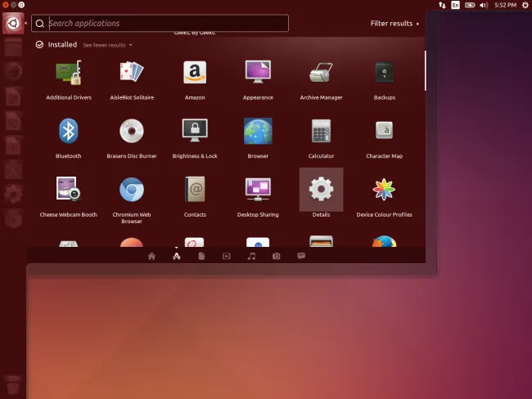Expand the Filter results panel
The width and height of the screenshot is (532, 399).
(395, 24)
